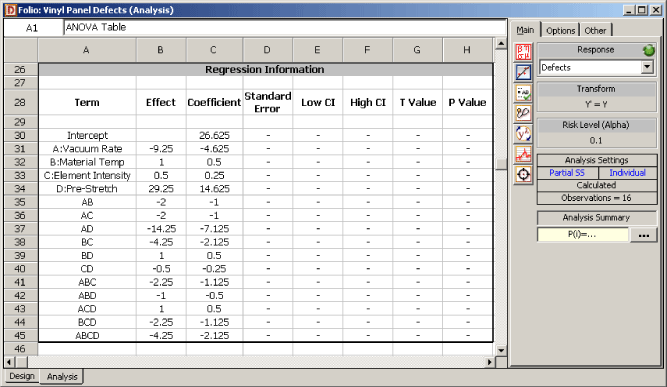Screen dimensions: 667x387
Task: Click the horizontal scrollbar right arrow
Action: coord(490,362)
